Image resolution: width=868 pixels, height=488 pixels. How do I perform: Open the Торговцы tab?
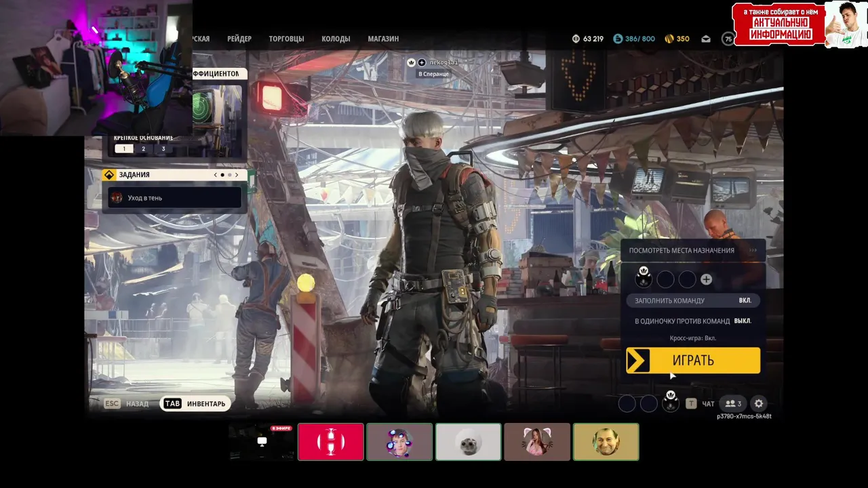pyautogui.click(x=286, y=39)
